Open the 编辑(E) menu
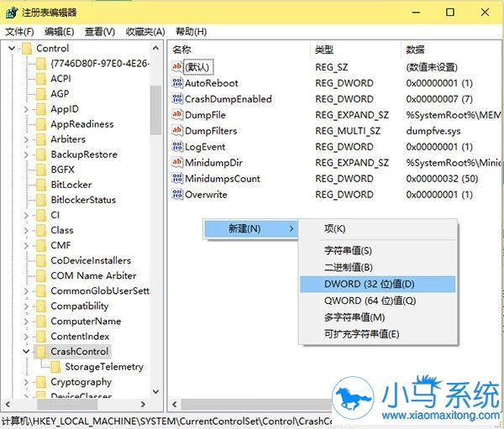The image size is (504, 429). [x=60, y=32]
